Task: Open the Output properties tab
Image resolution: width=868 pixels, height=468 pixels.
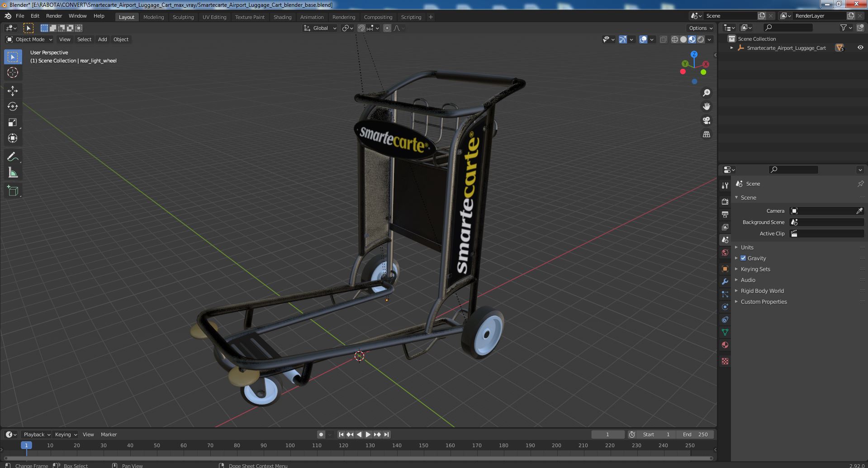Action: 725,214
